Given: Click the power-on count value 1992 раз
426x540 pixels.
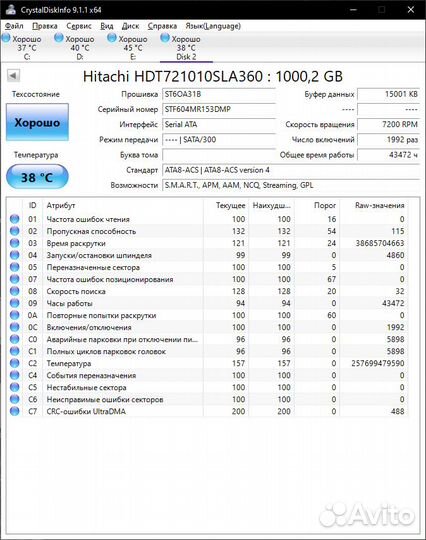Looking at the screenshot, I should [388, 139].
